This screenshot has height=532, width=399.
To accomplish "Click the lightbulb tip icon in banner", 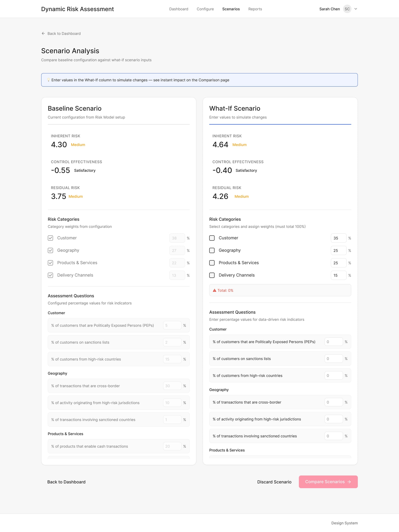I will coord(48,80).
